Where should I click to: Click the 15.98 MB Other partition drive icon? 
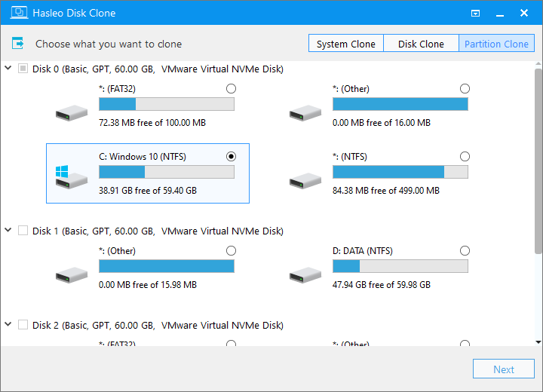(x=72, y=275)
